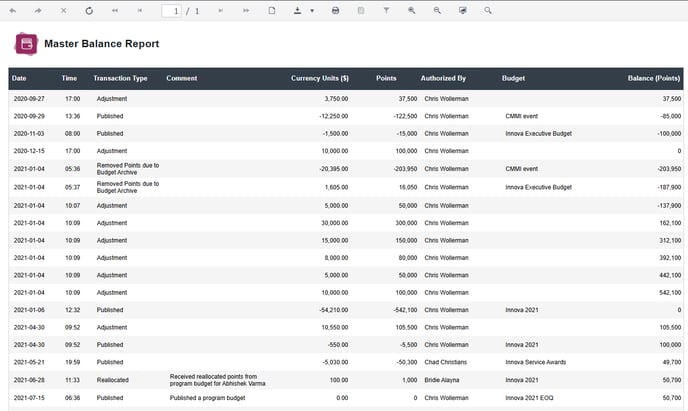688x411 pixels.
Task: Click the 30,000.00 currency value
Action: click(335, 223)
